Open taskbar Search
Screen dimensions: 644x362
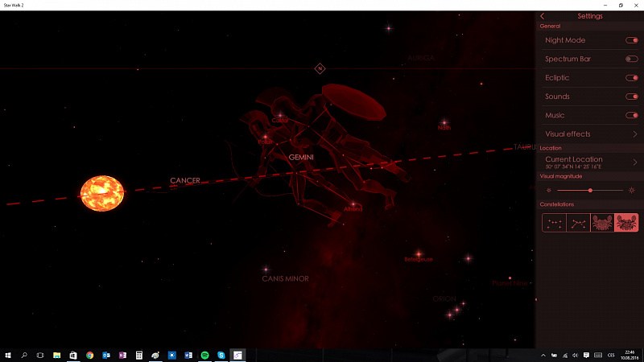click(24, 356)
